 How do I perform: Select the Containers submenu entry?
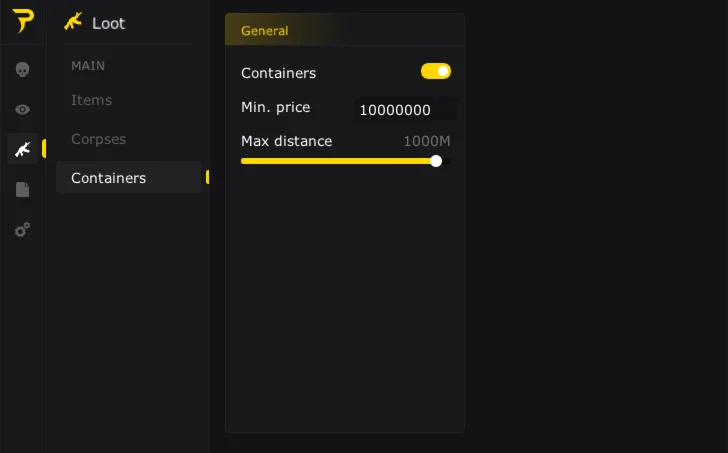(x=108, y=178)
